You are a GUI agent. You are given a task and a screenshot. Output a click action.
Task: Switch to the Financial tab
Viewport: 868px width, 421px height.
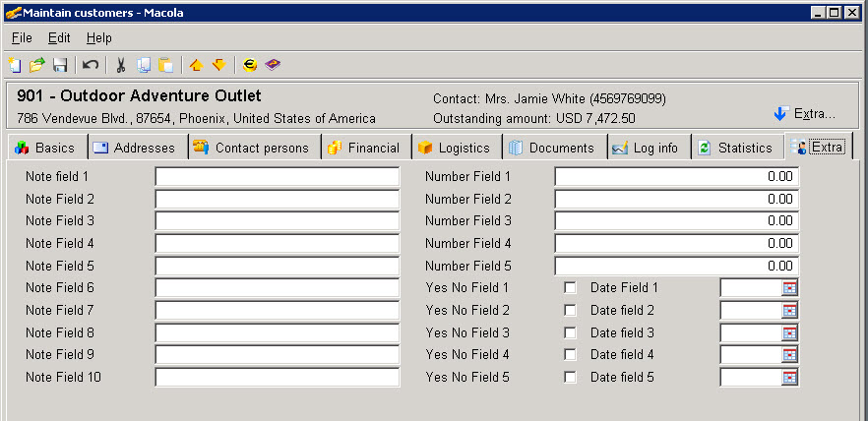[366, 148]
